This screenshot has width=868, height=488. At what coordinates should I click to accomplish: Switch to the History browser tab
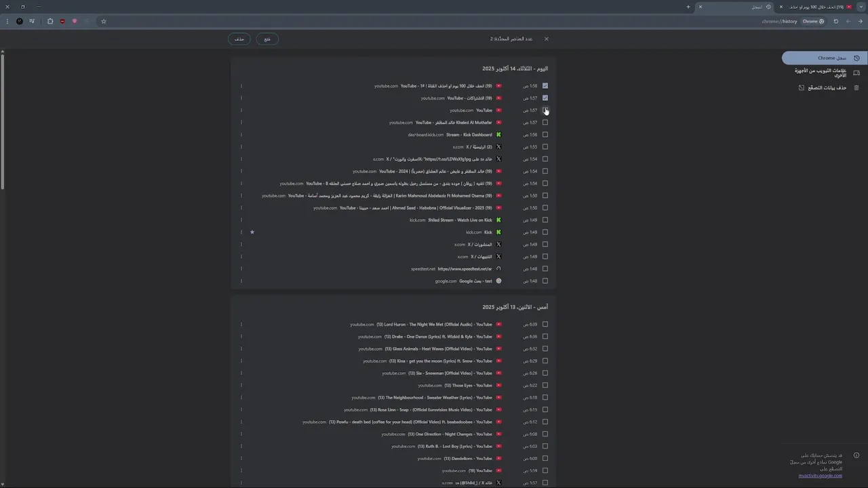[735, 7]
